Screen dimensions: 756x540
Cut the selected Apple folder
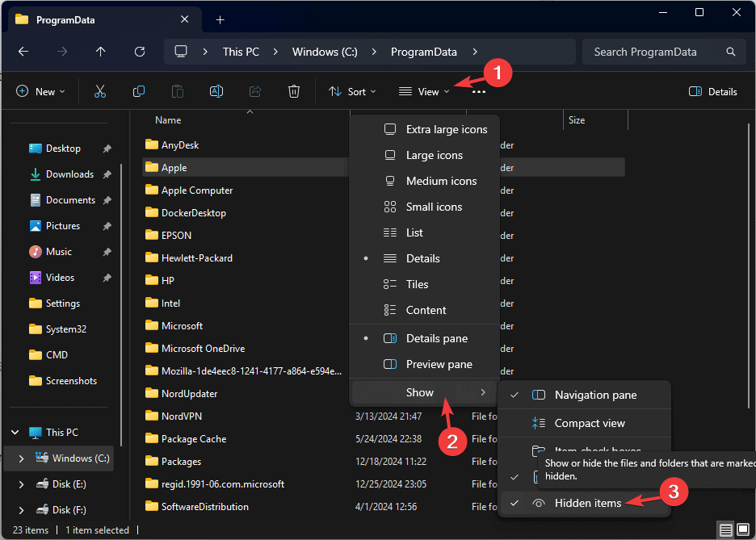[99, 91]
